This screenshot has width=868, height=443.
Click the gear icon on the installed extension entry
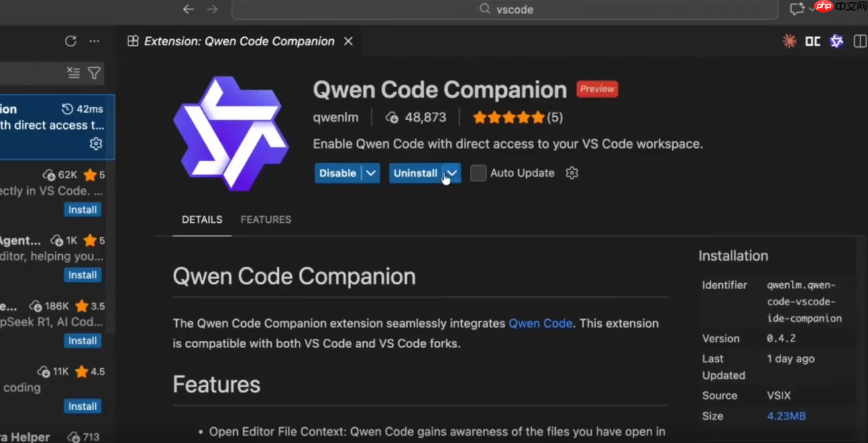click(95, 143)
